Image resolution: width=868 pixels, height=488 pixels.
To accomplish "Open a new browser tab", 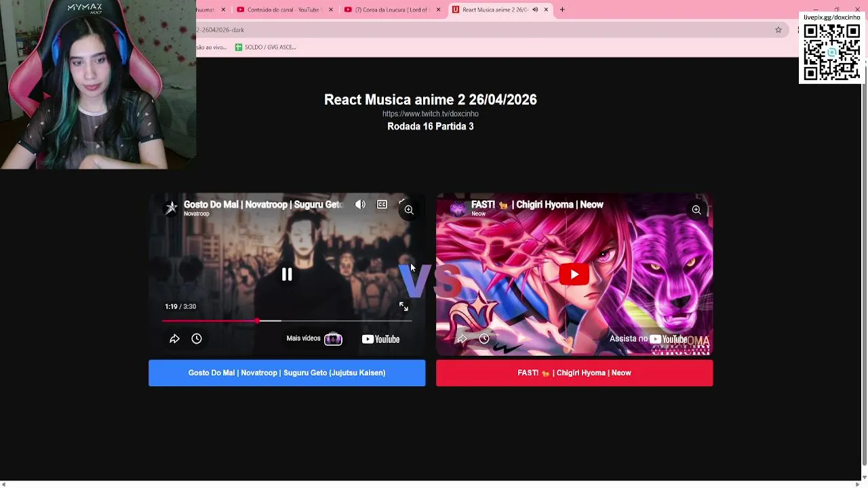I will (562, 9).
